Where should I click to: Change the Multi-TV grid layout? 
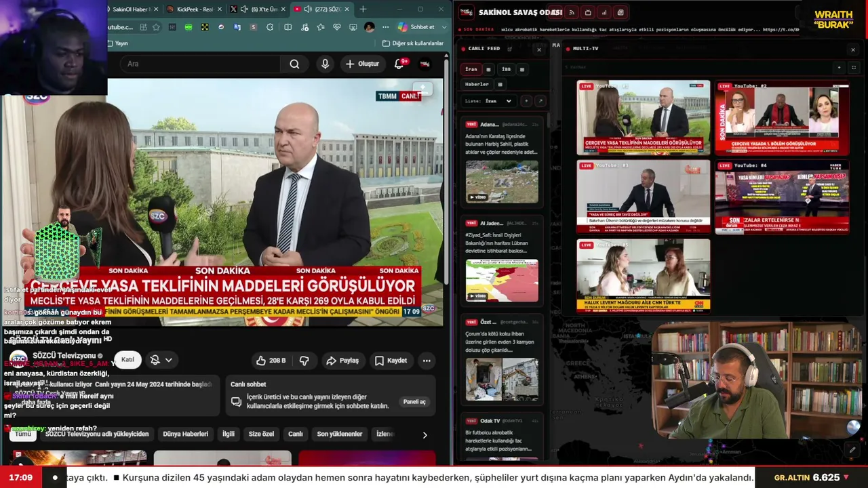854,68
